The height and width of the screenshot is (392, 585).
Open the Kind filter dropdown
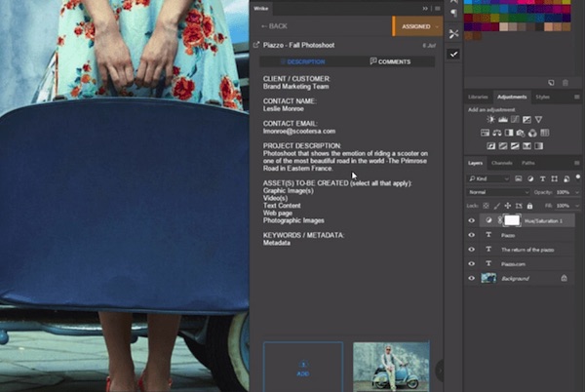488,178
